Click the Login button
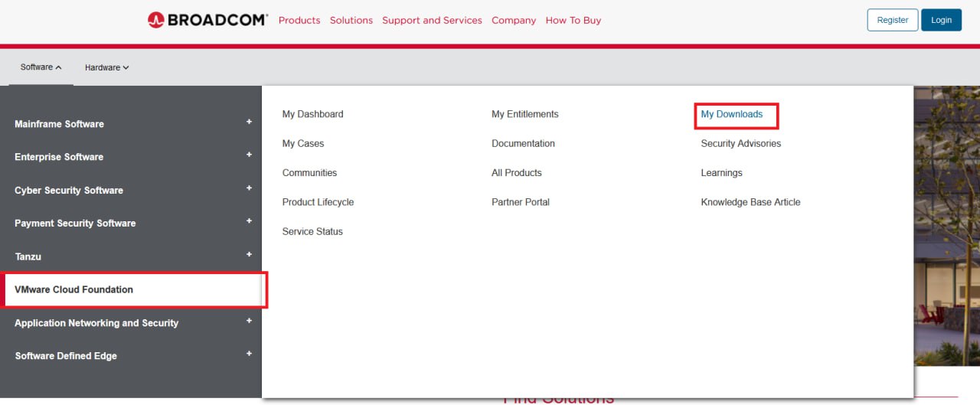This screenshot has height=405, width=980. point(941,20)
